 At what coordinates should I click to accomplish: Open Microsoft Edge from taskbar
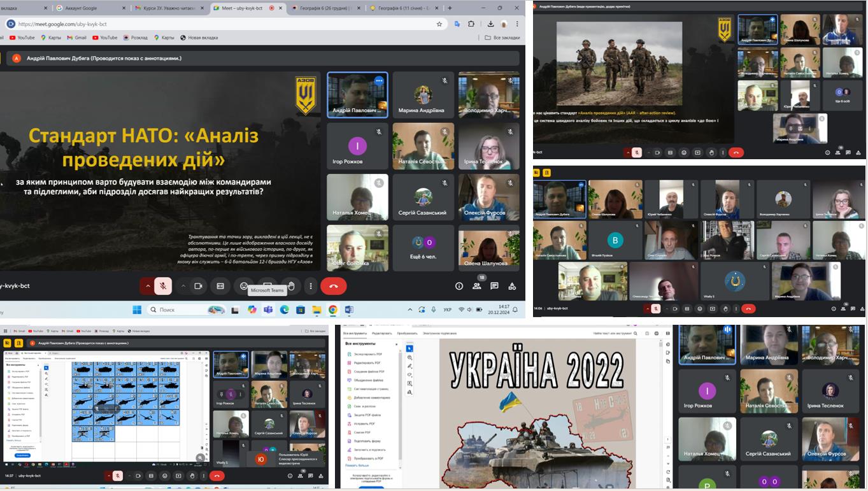pos(284,310)
